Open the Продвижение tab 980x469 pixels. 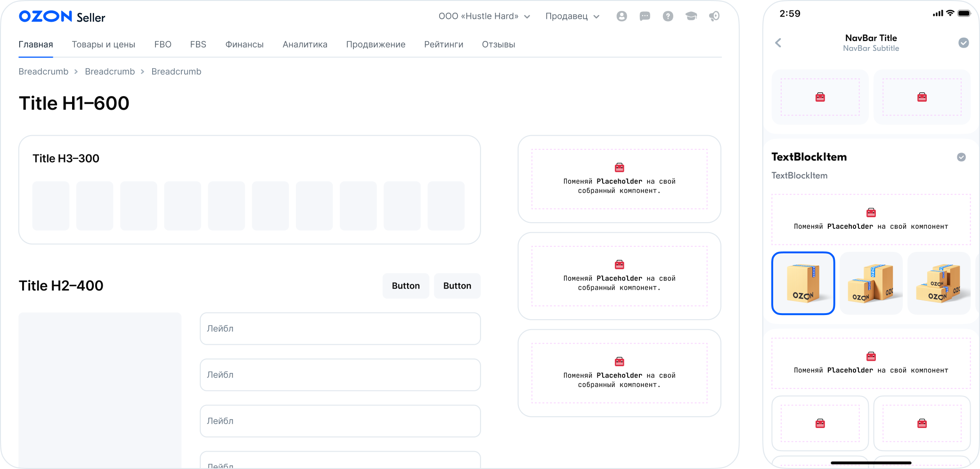tap(376, 45)
